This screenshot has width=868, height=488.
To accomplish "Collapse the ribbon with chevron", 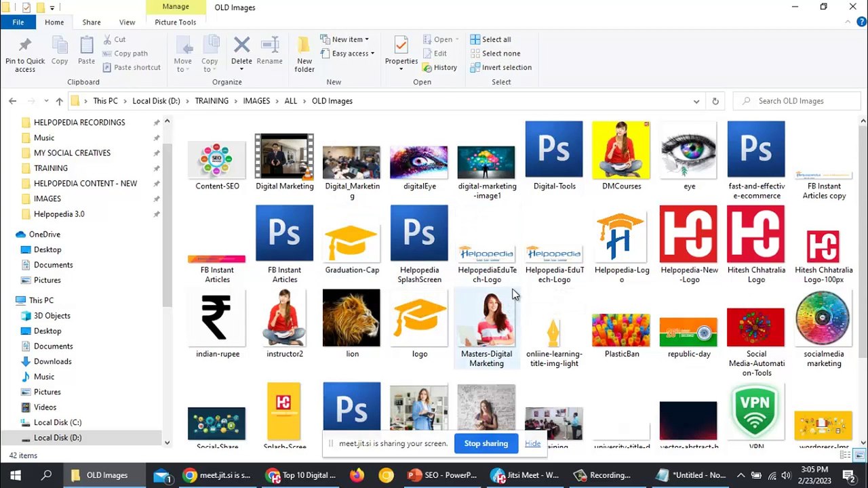I will tap(848, 22).
